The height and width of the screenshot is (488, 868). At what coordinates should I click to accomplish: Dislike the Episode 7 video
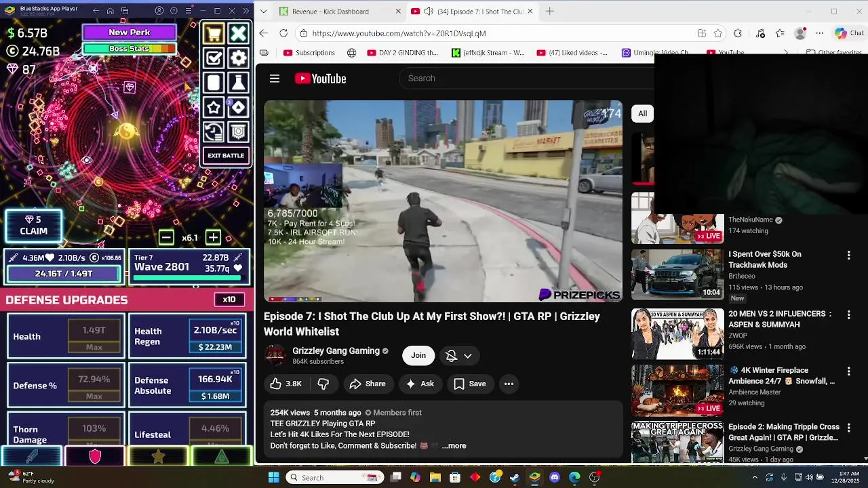323,384
